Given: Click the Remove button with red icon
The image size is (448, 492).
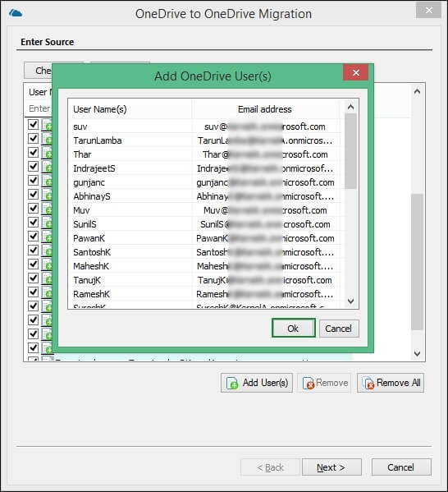Looking at the screenshot, I should (x=324, y=383).
